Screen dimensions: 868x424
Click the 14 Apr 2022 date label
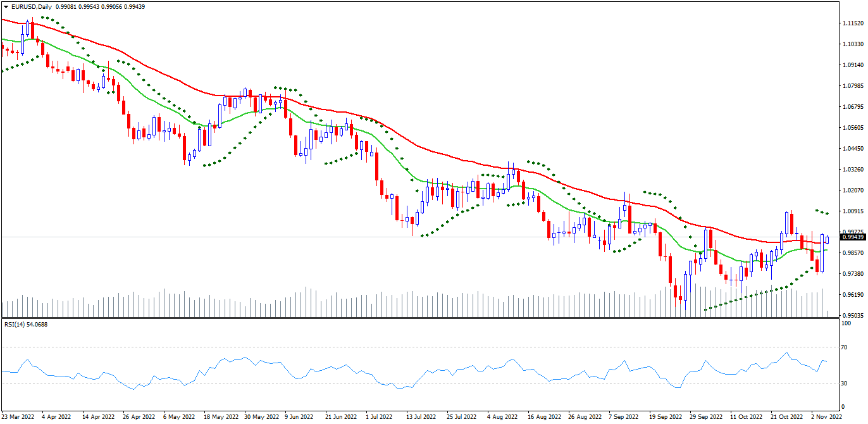coord(98,417)
